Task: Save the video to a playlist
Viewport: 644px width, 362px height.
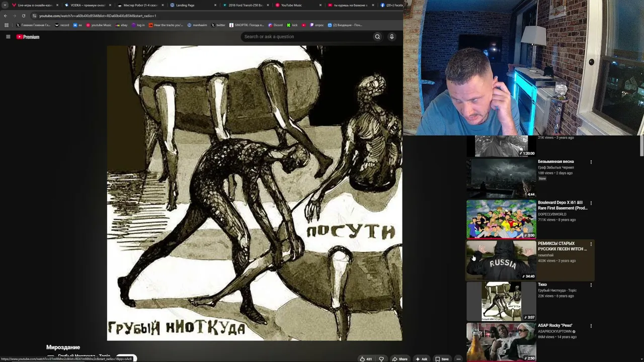Action: pos(442,359)
